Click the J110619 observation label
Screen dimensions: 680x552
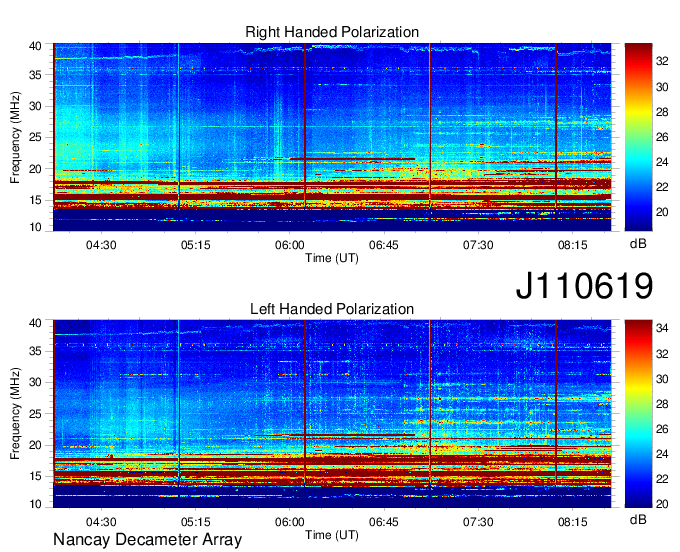pos(584,285)
